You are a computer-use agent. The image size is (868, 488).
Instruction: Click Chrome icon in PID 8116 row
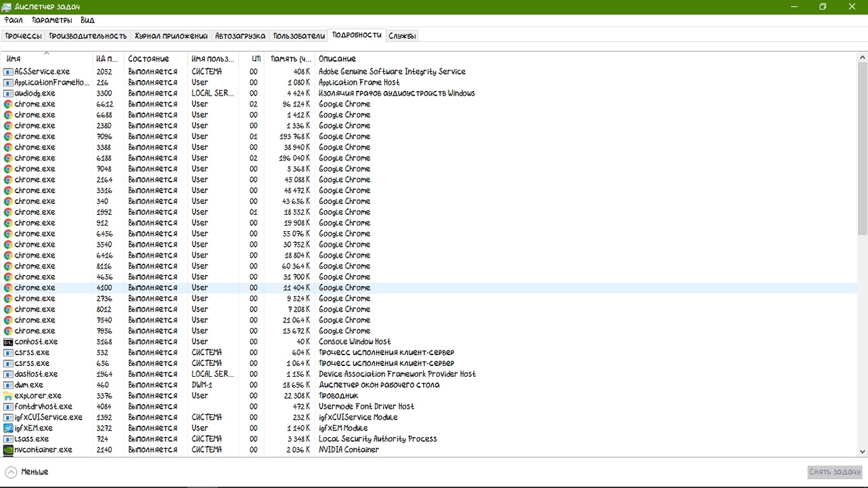click(8, 266)
